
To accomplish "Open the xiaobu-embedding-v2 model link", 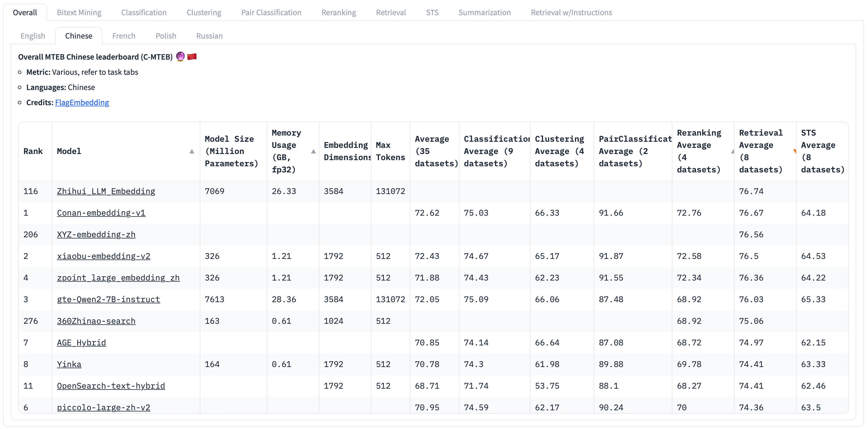I will [104, 256].
